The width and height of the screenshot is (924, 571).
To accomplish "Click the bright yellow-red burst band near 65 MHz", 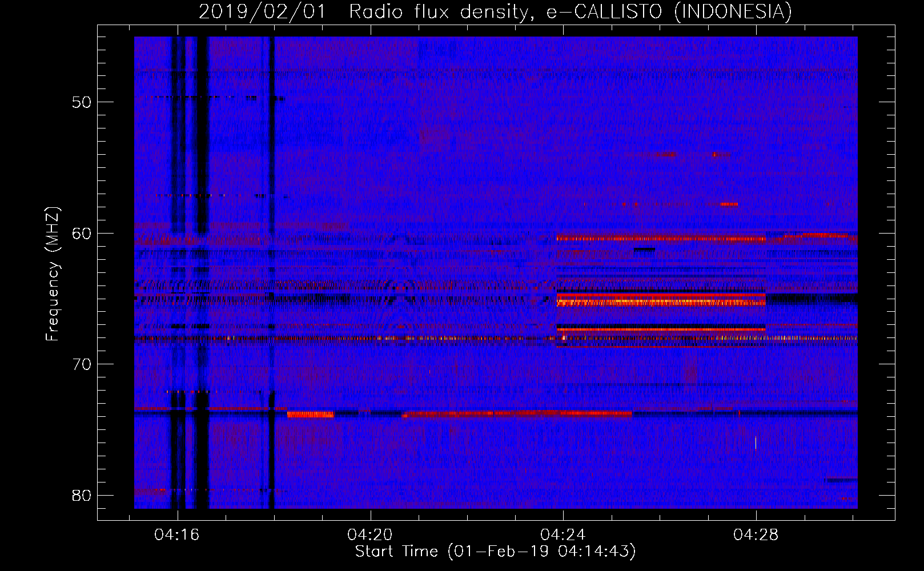I will click(x=661, y=300).
